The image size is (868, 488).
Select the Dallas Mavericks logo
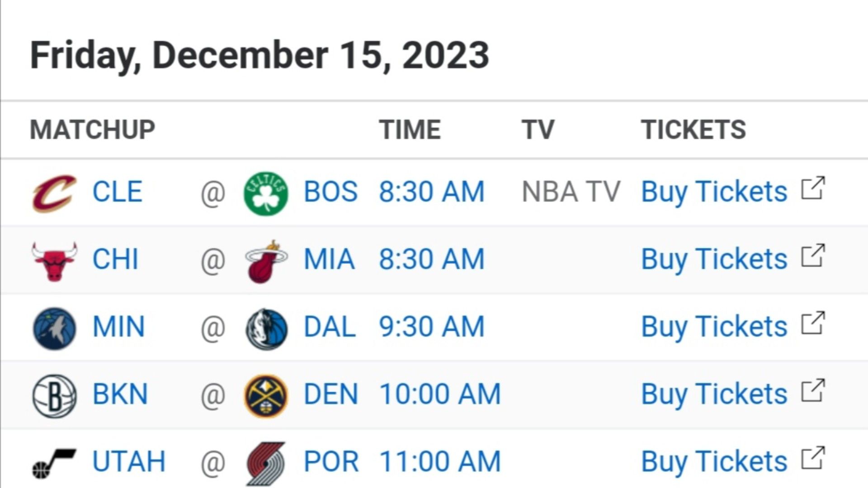266,329
